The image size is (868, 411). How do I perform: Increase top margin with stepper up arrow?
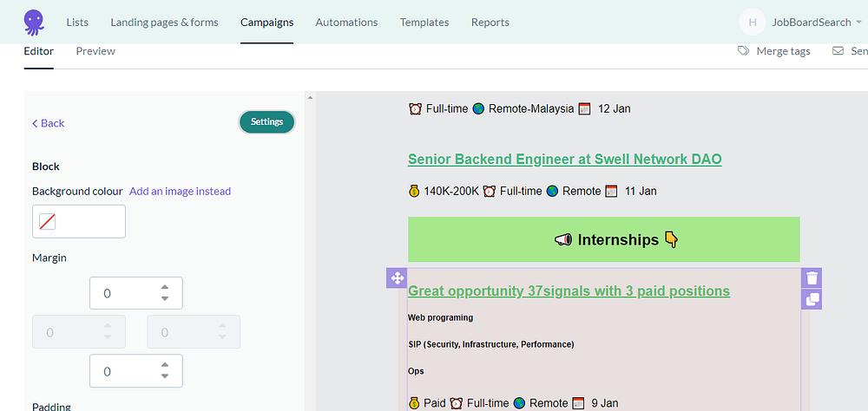pos(165,287)
